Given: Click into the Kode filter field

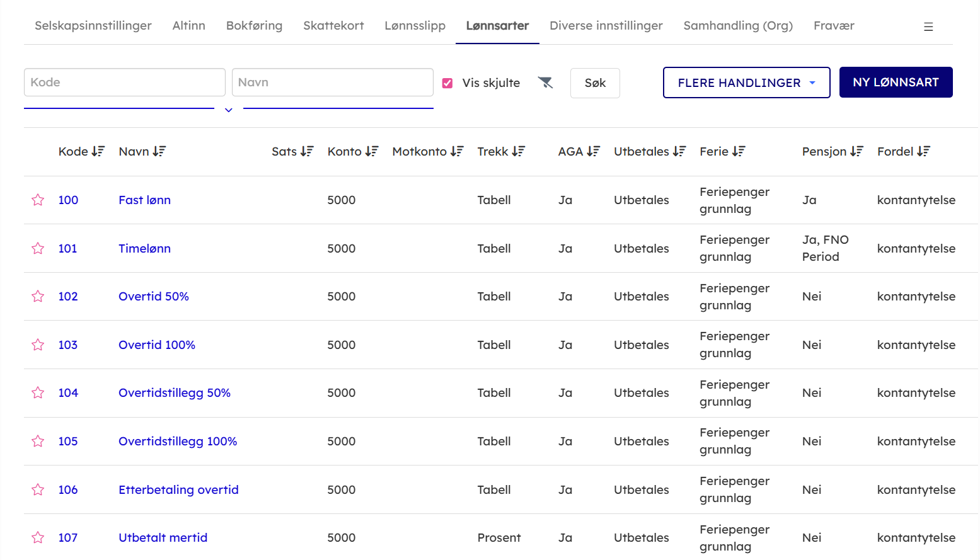Looking at the screenshot, I should (x=124, y=83).
